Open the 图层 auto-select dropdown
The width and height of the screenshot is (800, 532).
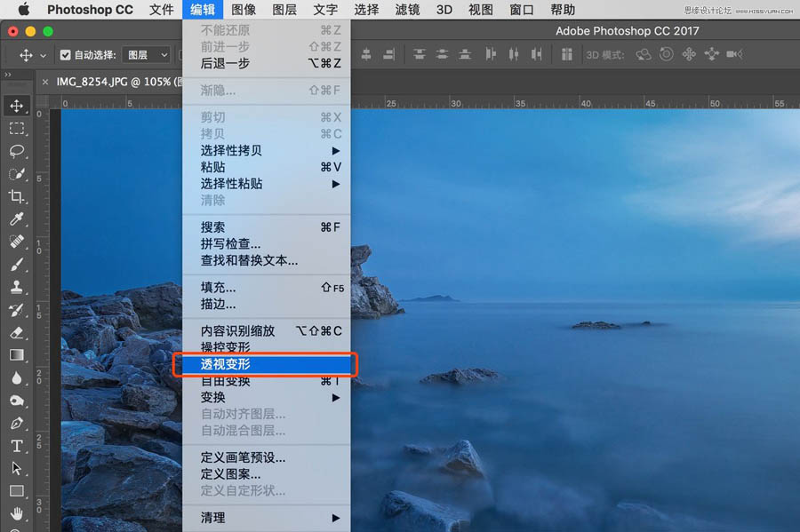point(145,54)
